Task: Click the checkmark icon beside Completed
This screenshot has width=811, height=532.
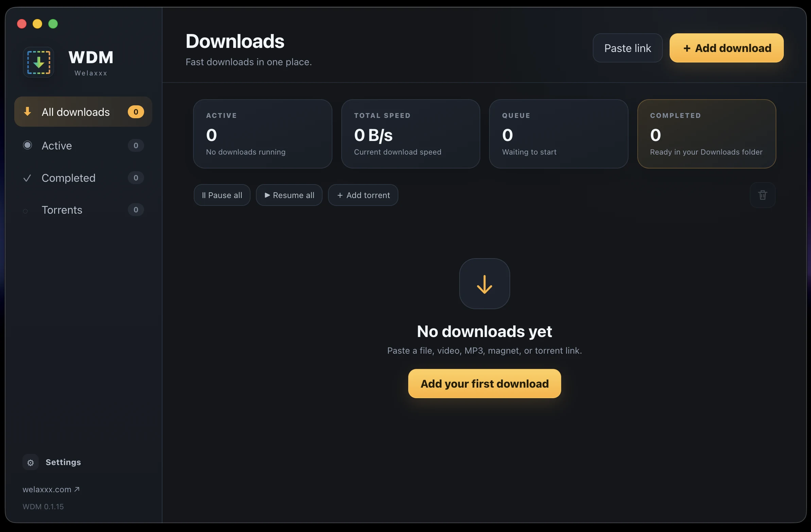Action: [x=27, y=178]
